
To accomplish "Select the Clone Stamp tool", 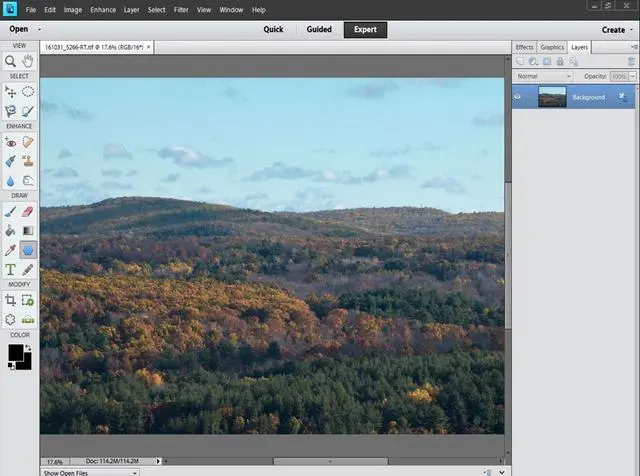I will tap(28, 161).
